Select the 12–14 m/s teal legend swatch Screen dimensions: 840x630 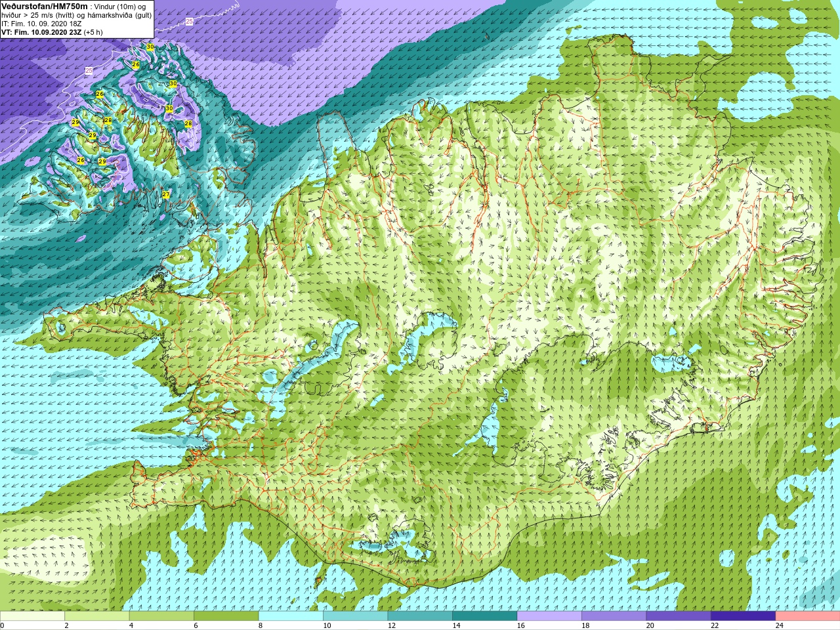tap(420, 616)
